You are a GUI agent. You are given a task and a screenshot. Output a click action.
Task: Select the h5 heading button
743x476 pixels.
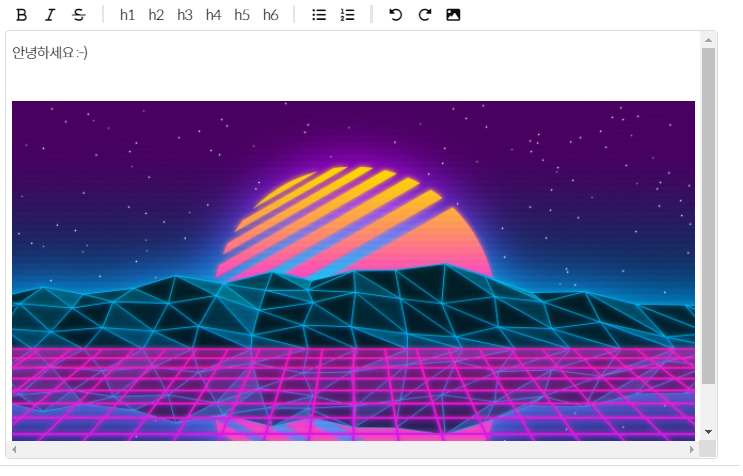tap(242, 15)
